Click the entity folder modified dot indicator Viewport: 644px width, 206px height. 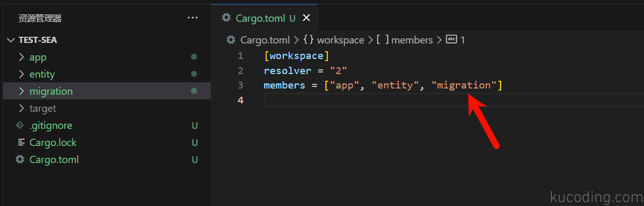click(x=194, y=74)
